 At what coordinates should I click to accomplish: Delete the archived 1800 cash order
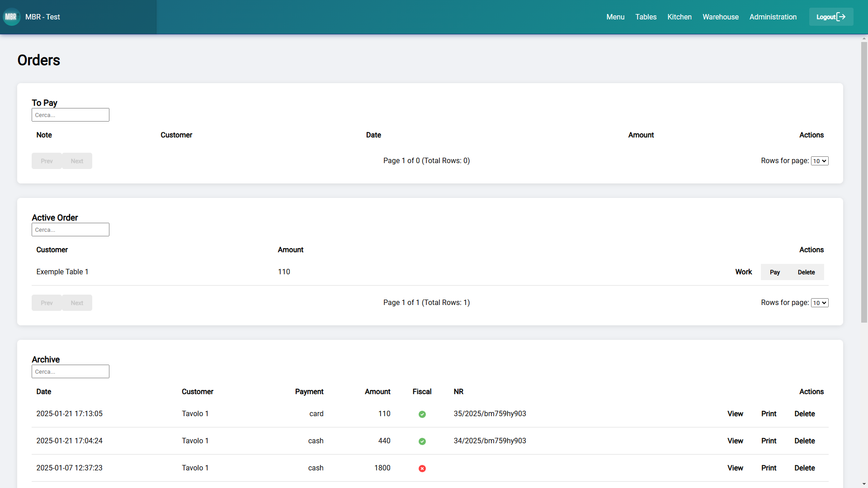tap(804, 468)
